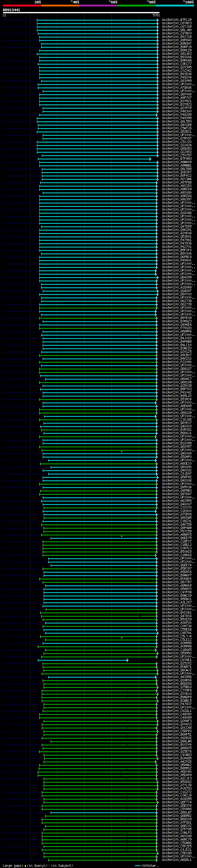Open hit UniRef100_C9JEH7
The height and width of the screenshot is (868, 197).
(177, 474)
